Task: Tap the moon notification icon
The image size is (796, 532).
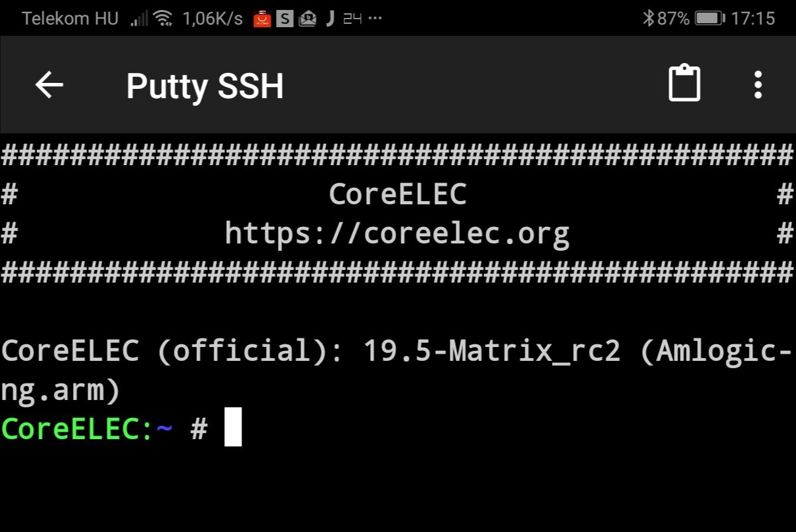Action: (x=330, y=19)
